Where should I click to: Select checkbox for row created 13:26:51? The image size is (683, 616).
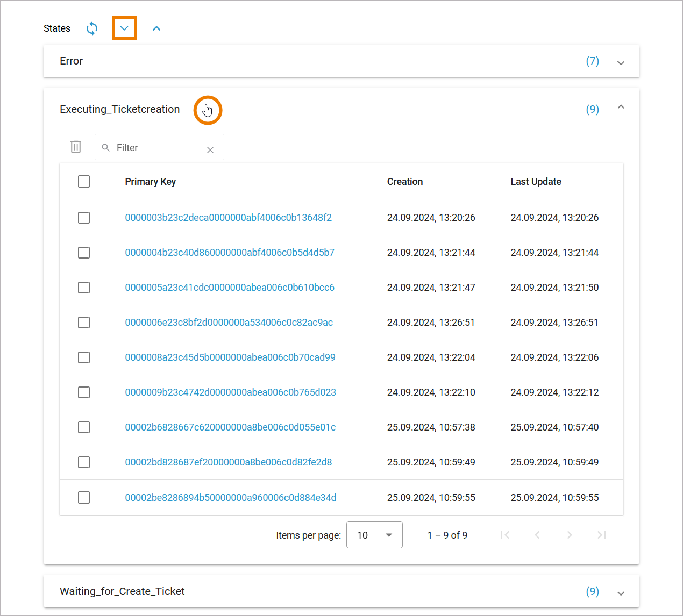84,323
